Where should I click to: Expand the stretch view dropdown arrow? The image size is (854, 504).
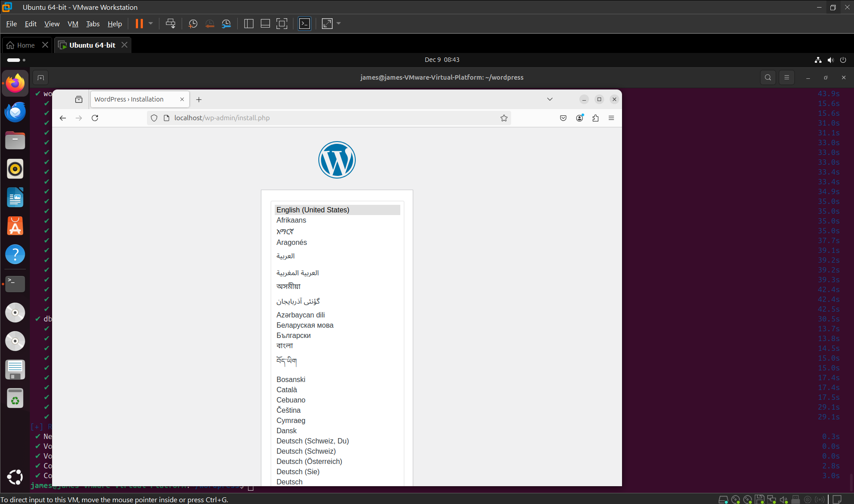point(339,24)
